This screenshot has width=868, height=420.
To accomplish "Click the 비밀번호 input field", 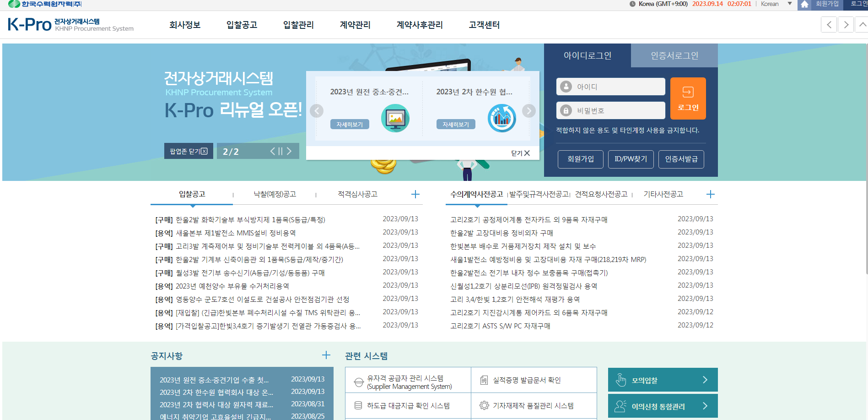I will pyautogui.click(x=610, y=110).
